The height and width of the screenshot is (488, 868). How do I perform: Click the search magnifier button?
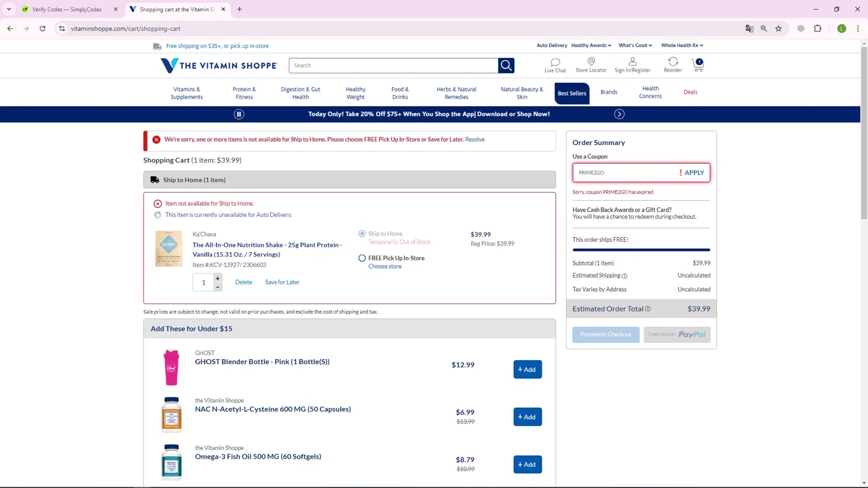point(506,66)
